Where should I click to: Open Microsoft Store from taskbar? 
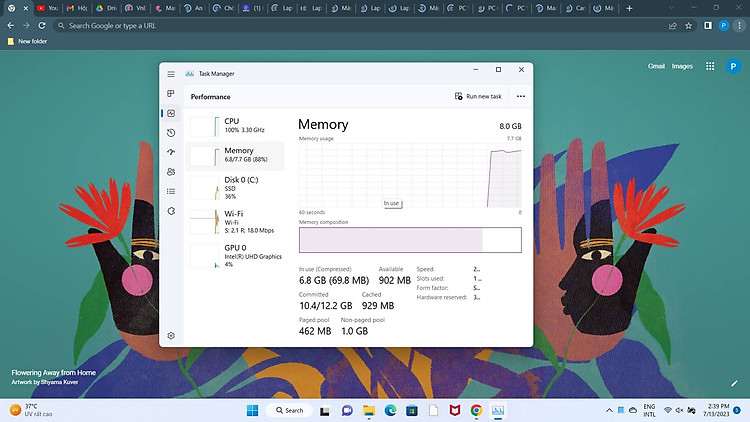point(412,410)
